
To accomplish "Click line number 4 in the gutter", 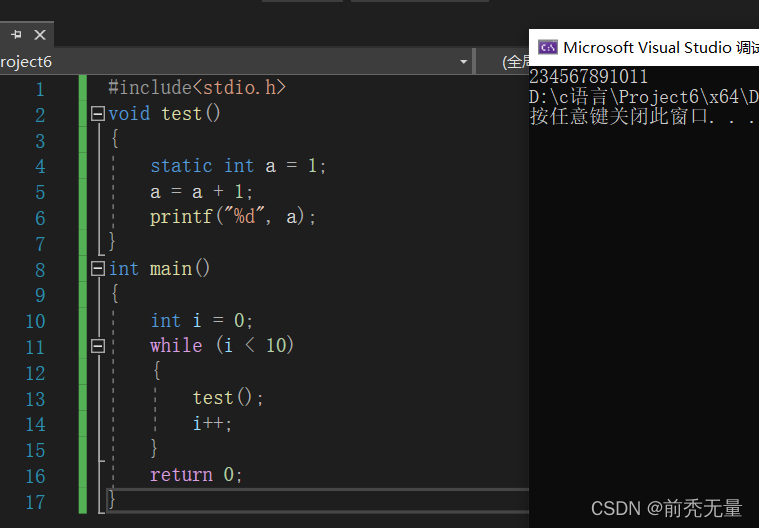I will (x=40, y=167).
